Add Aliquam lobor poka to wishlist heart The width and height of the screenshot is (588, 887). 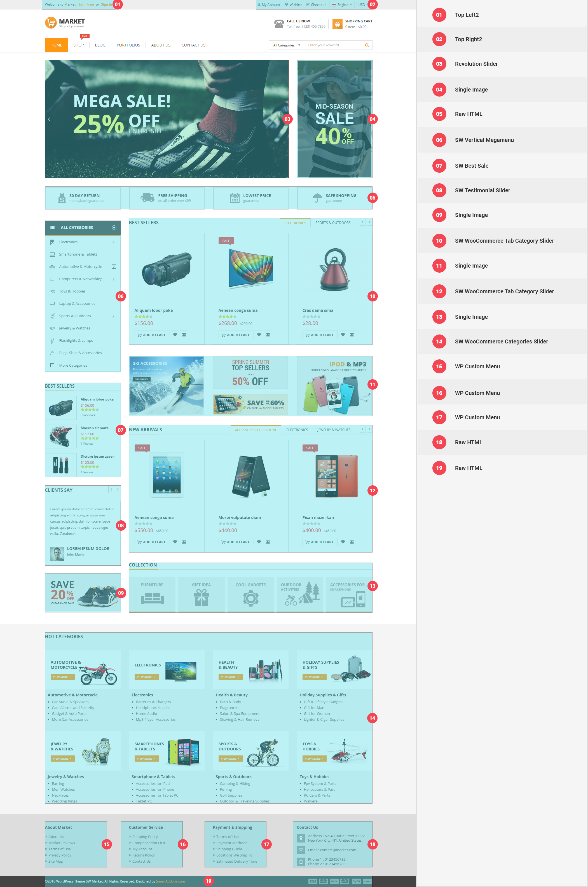[x=175, y=335]
